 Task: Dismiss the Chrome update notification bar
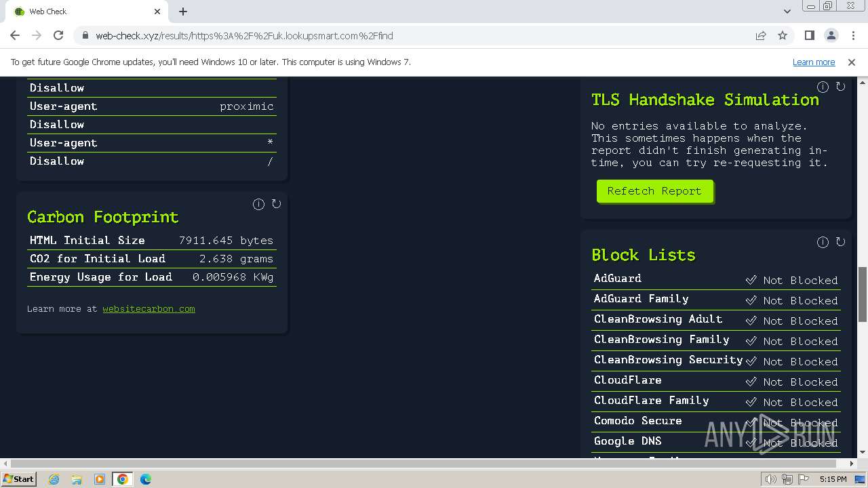coord(852,62)
